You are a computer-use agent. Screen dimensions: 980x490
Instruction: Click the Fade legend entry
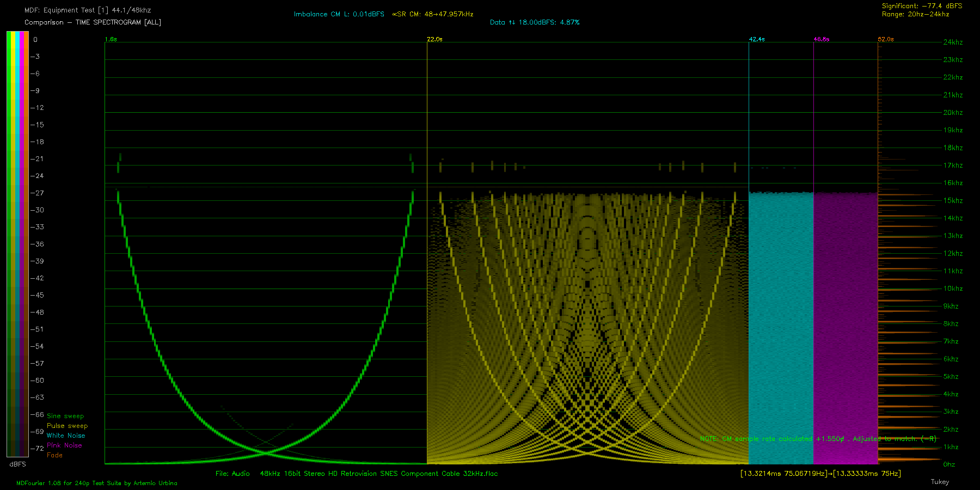tap(54, 455)
